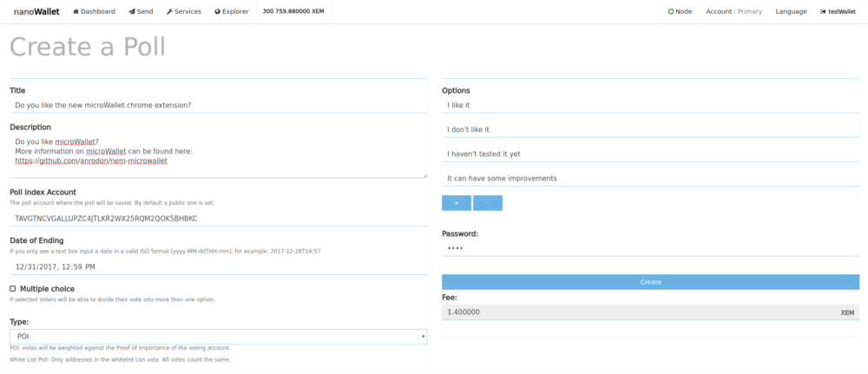The width and height of the screenshot is (868, 374).
Task: Focus the Password field
Action: [650, 248]
